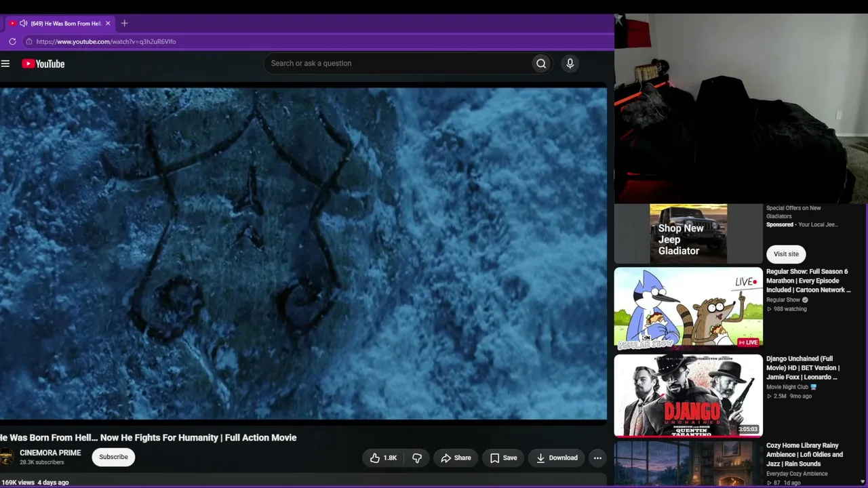Open Django Unchained (Full Movie) title link

coord(803,368)
